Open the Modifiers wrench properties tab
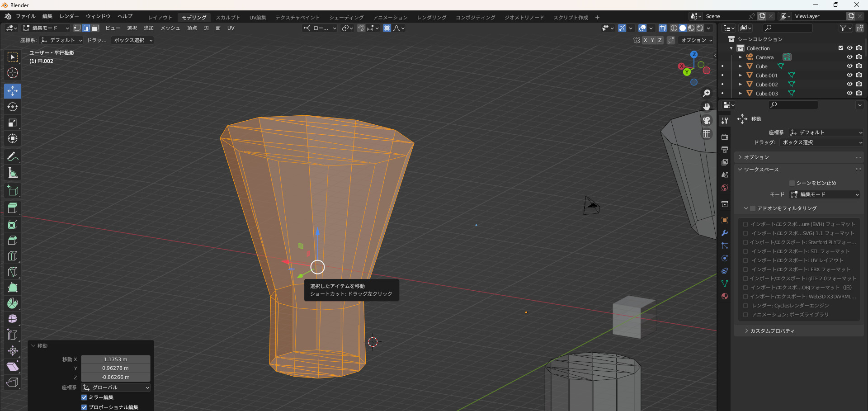The width and height of the screenshot is (868, 411). point(725,233)
